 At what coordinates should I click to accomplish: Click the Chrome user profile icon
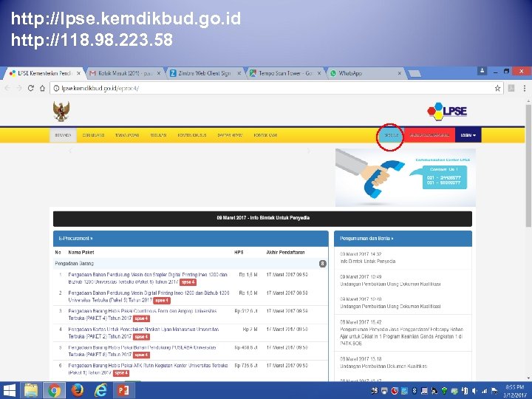click(x=482, y=71)
